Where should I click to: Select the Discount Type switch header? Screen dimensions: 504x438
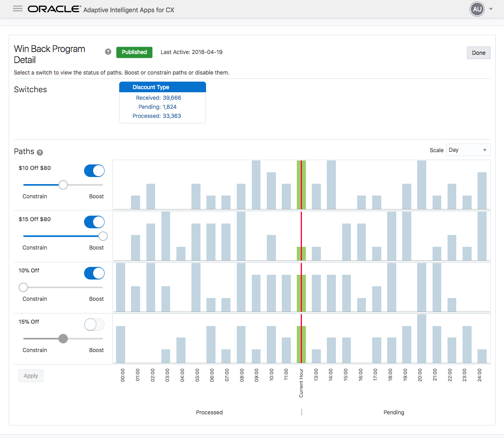click(163, 87)
